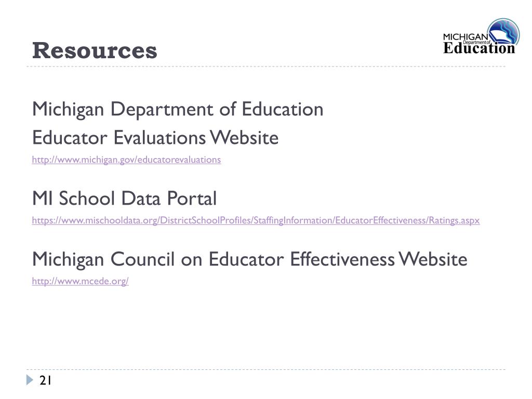Click the blue triangle slide marker
Screen dimensions: 532x399
pyautogui.click(x=30, y=380)
